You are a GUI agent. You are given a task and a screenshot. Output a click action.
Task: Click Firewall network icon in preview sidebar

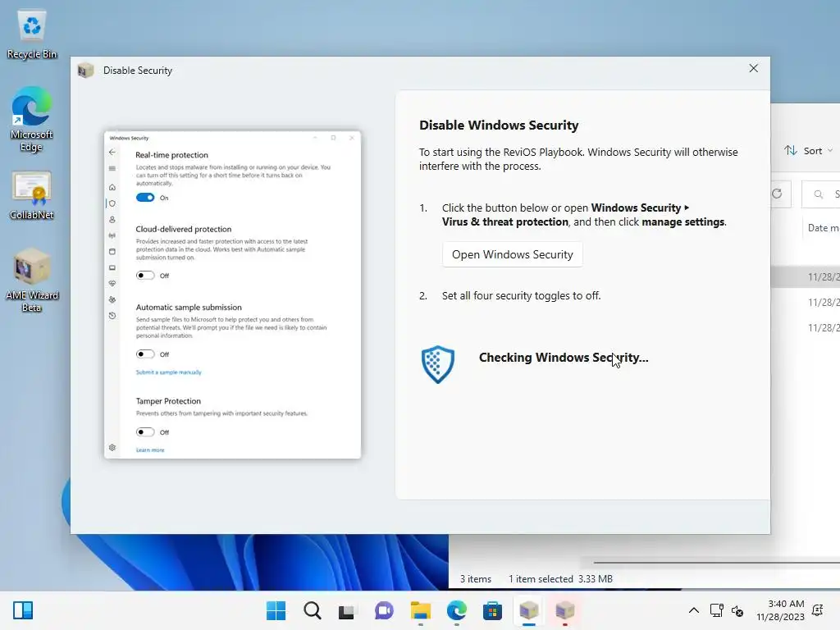(x=112, y=235)
